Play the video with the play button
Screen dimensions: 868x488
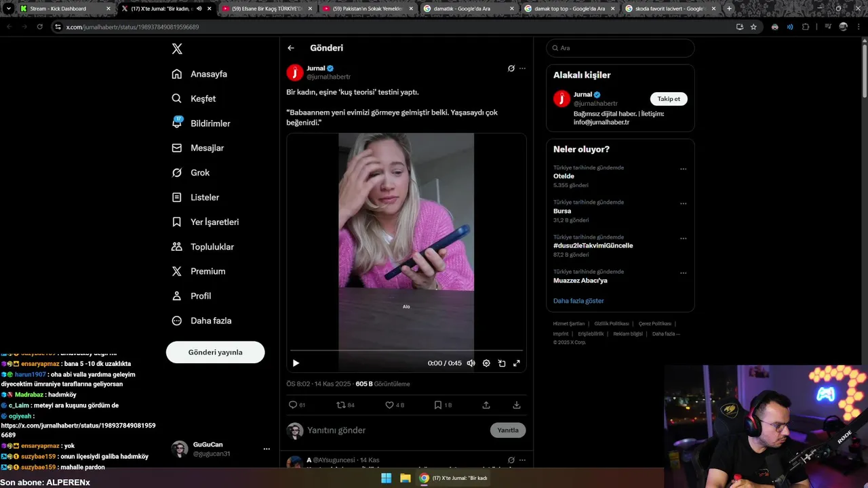coord(296,363)
